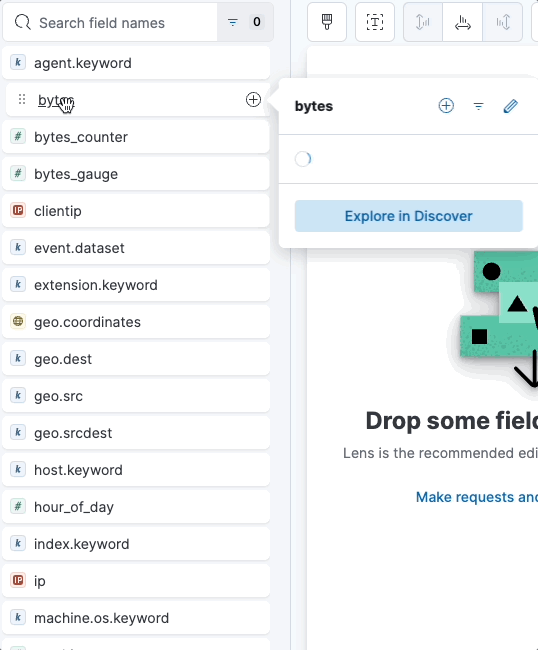Click geo point icon of geo.coordinates
This screenshot has width=538, height=650.
click(18, 321)
